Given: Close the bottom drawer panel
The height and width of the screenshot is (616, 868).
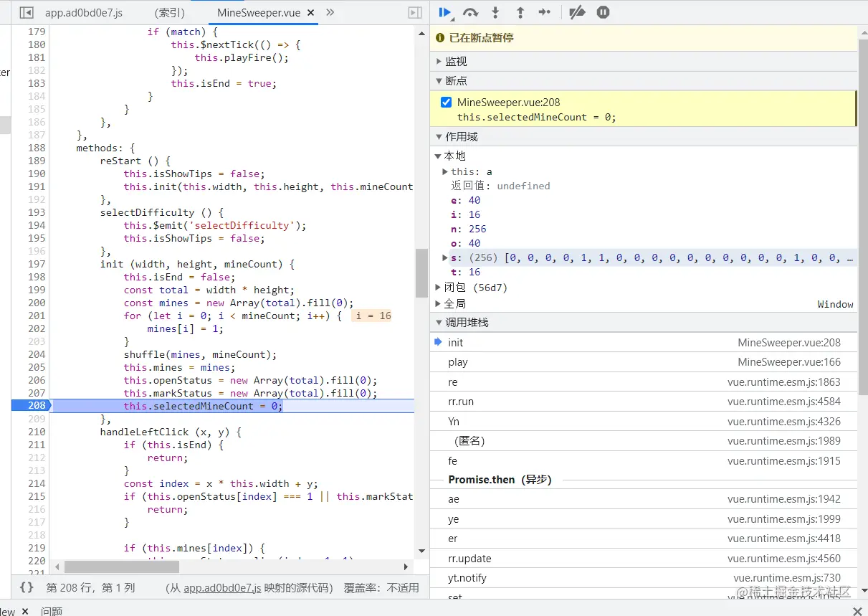Looking at the screenshot, I should (x=857, y=611).
